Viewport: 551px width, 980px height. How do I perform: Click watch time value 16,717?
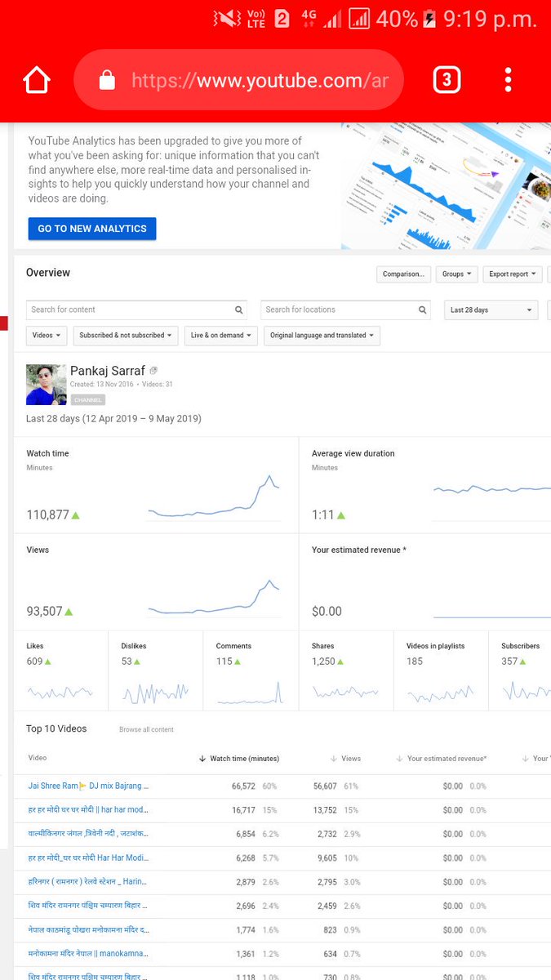pos(244,810)
